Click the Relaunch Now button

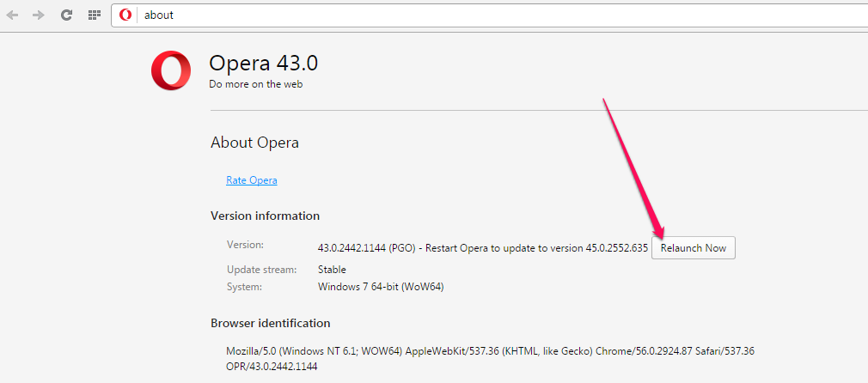coord(693,248)
